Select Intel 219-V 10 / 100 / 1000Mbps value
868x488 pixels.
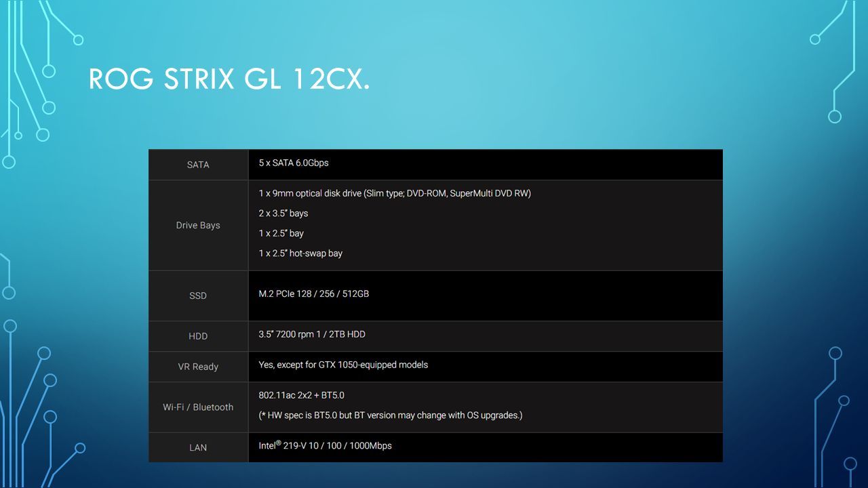click(325, 445)
